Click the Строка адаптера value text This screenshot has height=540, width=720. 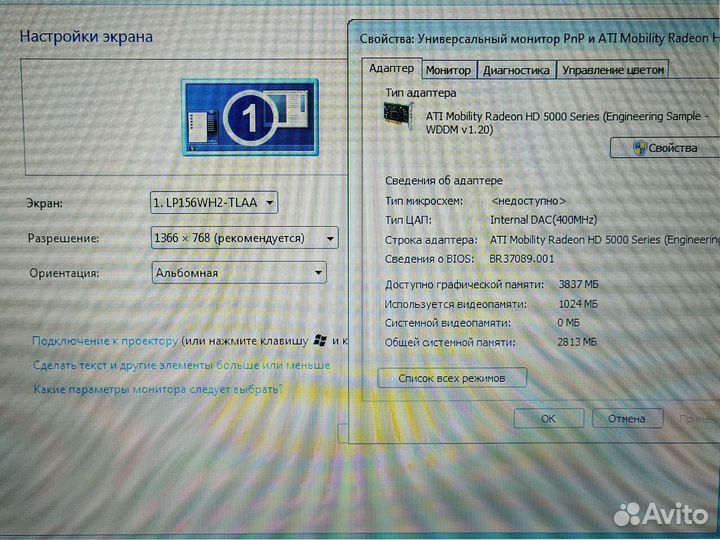604,240
